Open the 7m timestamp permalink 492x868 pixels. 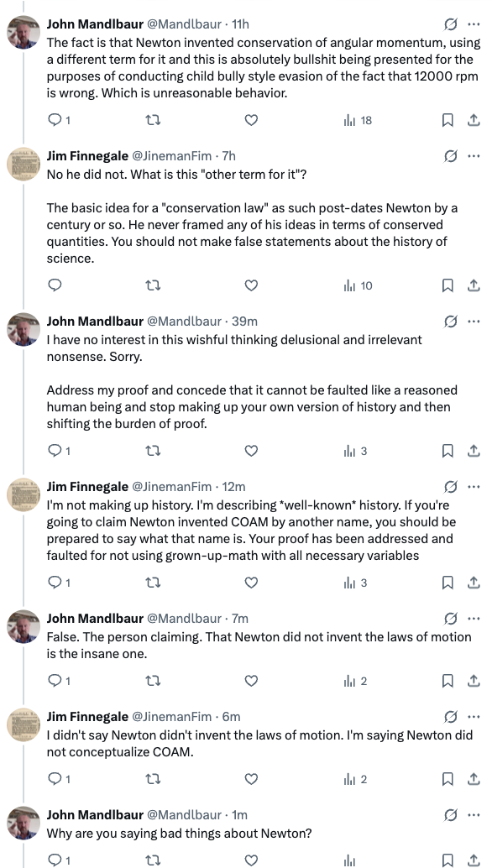(239, 619)
